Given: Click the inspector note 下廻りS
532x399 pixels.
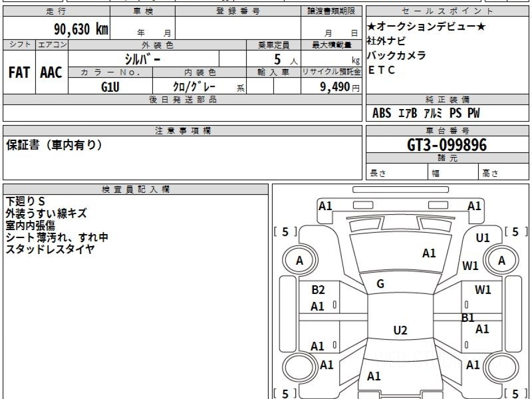Looking at the screenshot, I should coord(26,202).
